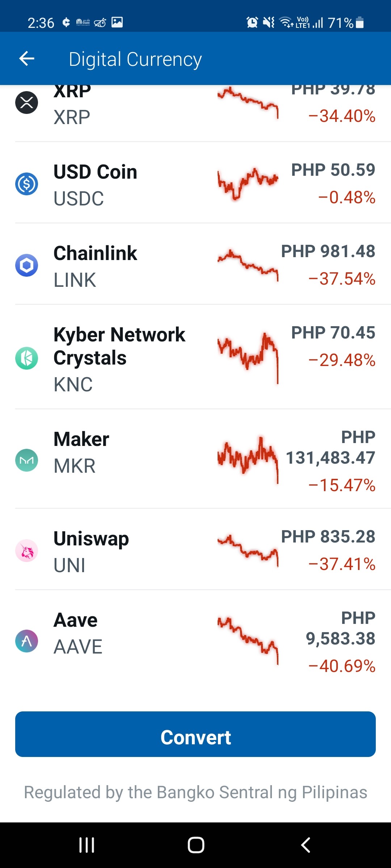Tap XRP change of −34.40%
The image size is (391, 868).
point(342,116)
